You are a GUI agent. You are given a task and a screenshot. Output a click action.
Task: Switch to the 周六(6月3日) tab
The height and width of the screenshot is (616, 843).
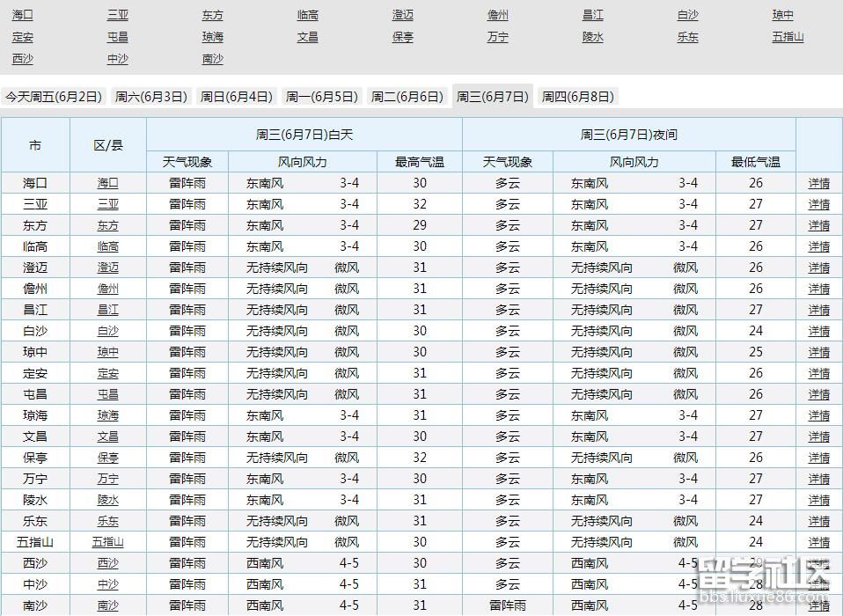[x=150, y=97]
